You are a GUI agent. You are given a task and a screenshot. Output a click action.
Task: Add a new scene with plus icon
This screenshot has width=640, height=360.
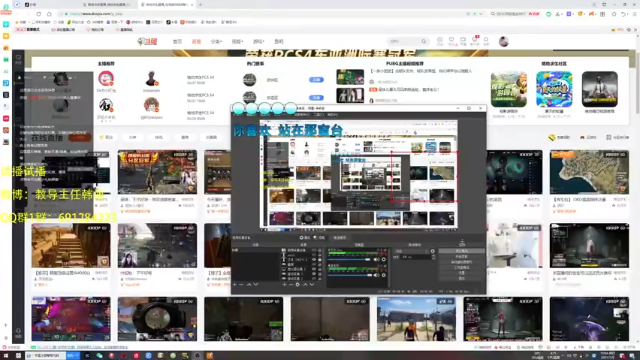[x=235, y=284]
